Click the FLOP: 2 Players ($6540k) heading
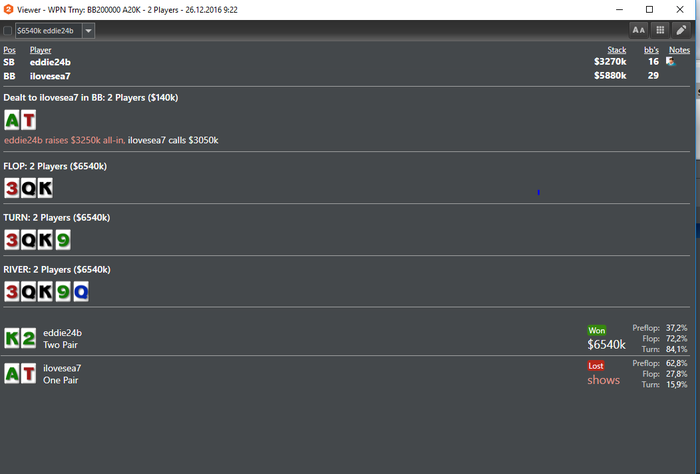This screenshot has width=700, height=474. pyautogui.click(x=55, y=166)
